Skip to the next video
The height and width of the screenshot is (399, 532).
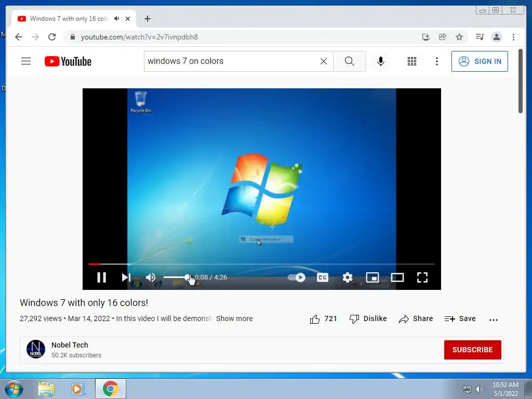(x=126, y=277)
